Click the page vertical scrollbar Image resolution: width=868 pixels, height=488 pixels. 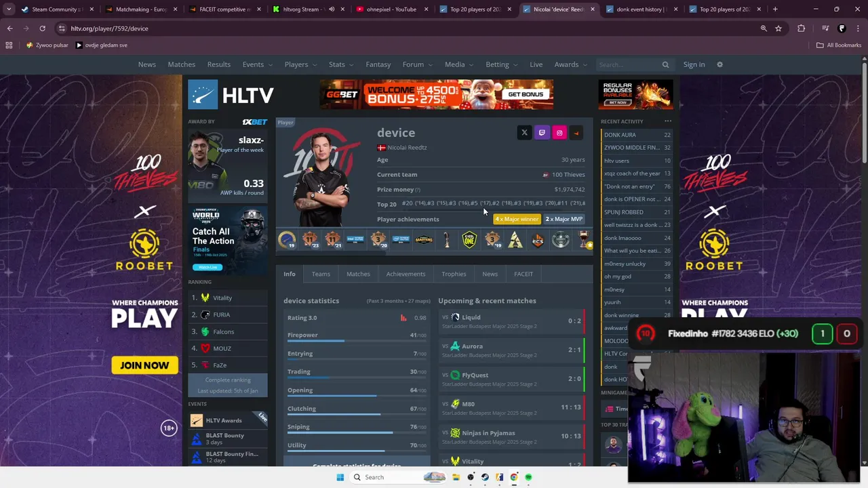pyautogui.click(x=864, y=112)
